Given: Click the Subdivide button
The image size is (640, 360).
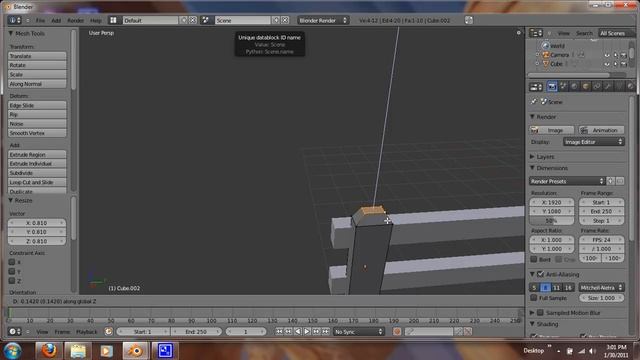Looking at the screenshot, I should click(37, 173).
